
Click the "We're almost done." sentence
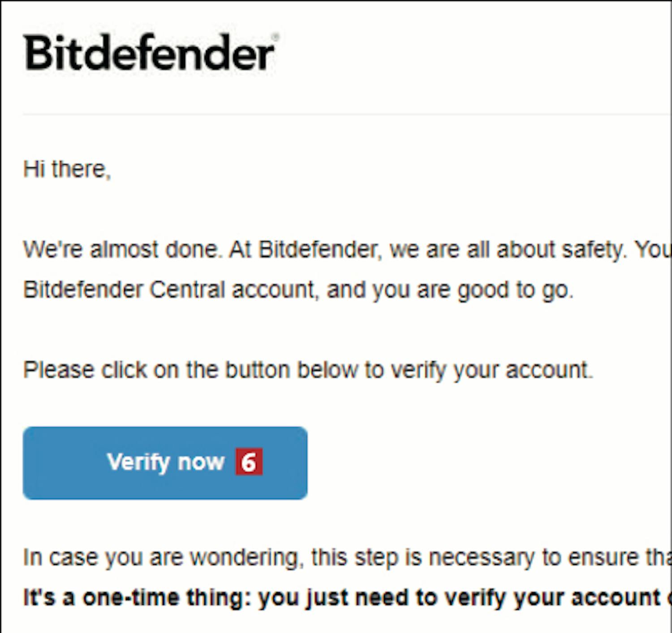point(123,249)
